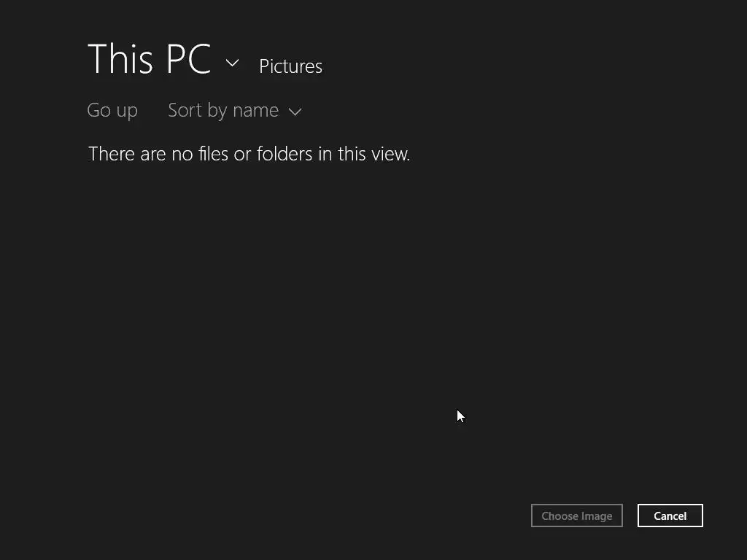
Task: Click the greyed-out Choose Image button
Action: click(x=576, y=516)
